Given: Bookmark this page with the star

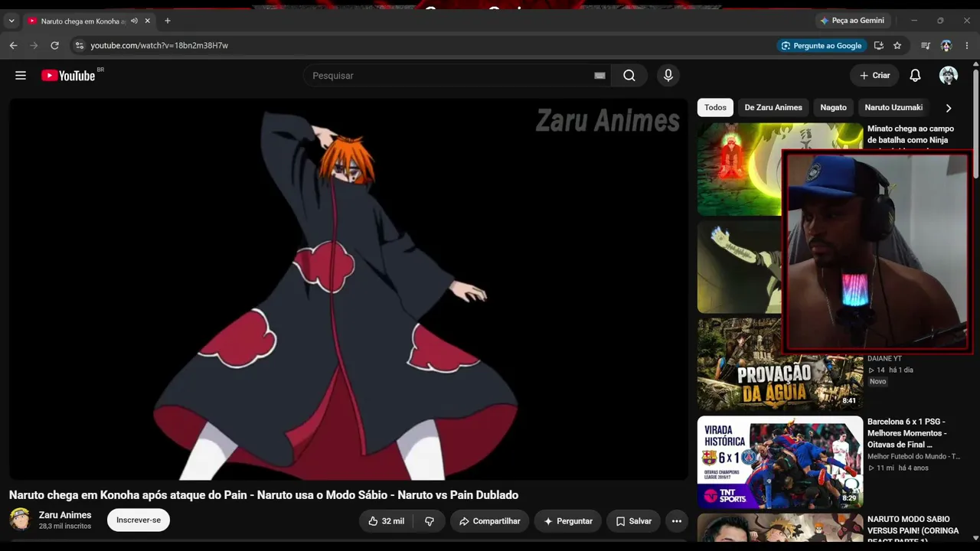Looking at the screenshot, I should click(x=897, y=46).
